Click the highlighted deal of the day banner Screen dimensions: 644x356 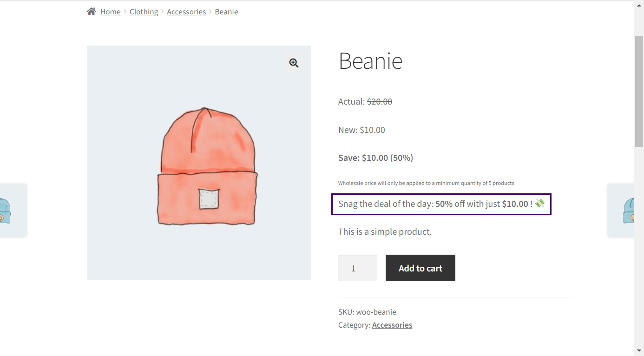(x=441, y=204)
